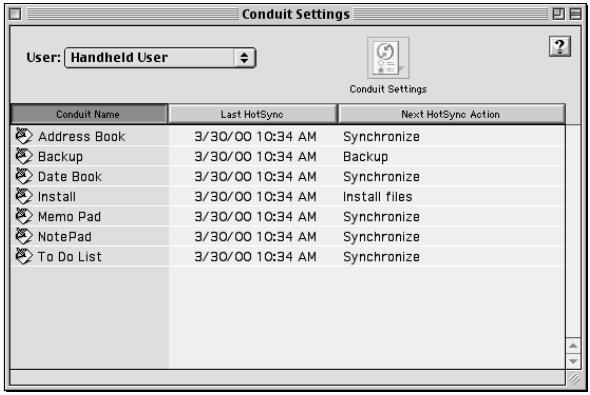Sort by Next HotSync Action column header
This screenshot has height=395, width=590.
[x=451, y=114]
